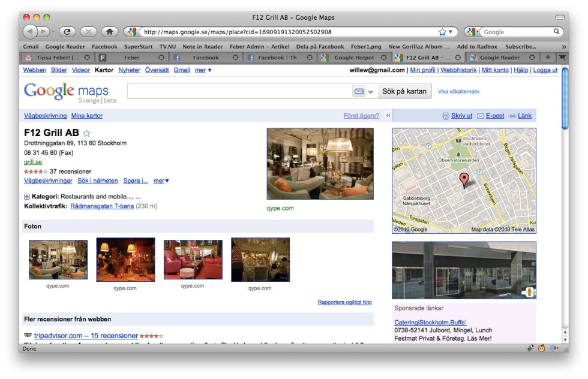Expand the 'mer' dropdown under the reviews
This screenshot has height=379, width=588.
pyautogui.click(x=161, y=181)
